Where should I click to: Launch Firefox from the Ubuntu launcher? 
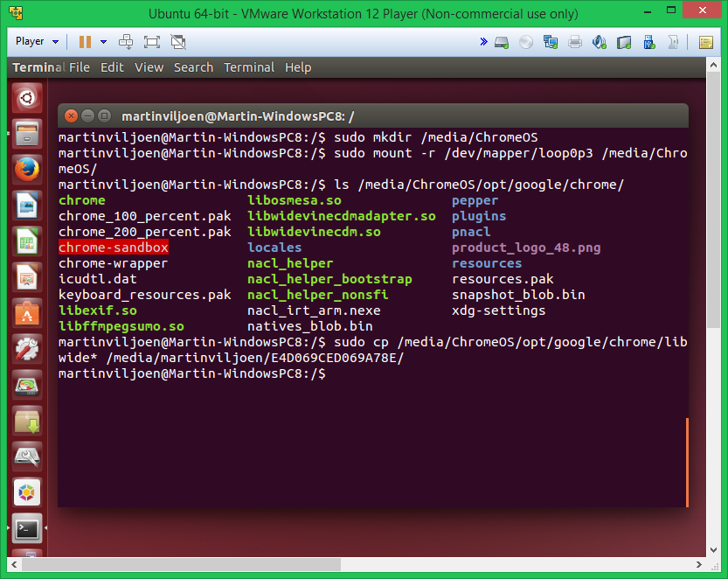tap(27, 170)
